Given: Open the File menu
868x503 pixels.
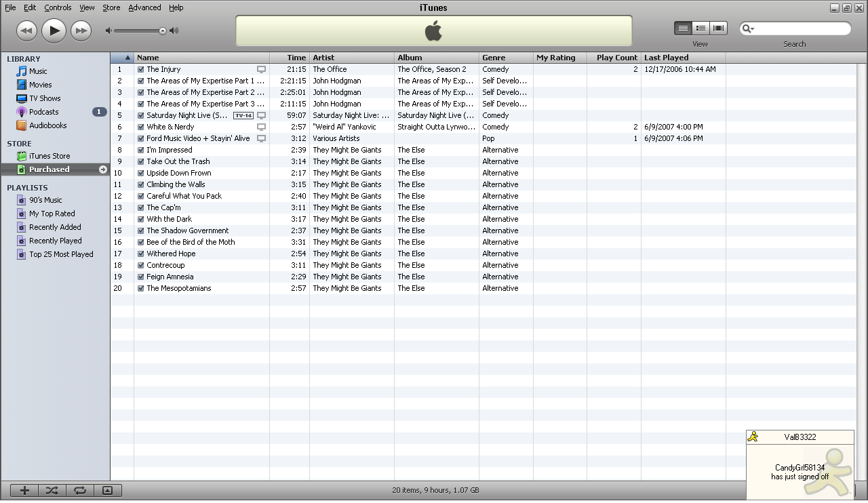Looking at the screenshot, I should (10, 7).
